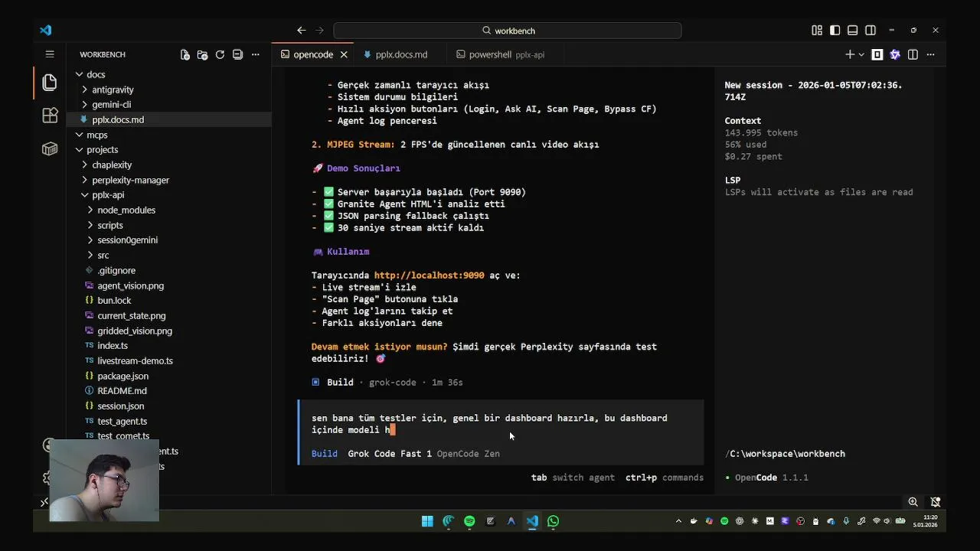Go forward with the right arrow
Viewport: 980px width, 551px height.
coord(319,31)
